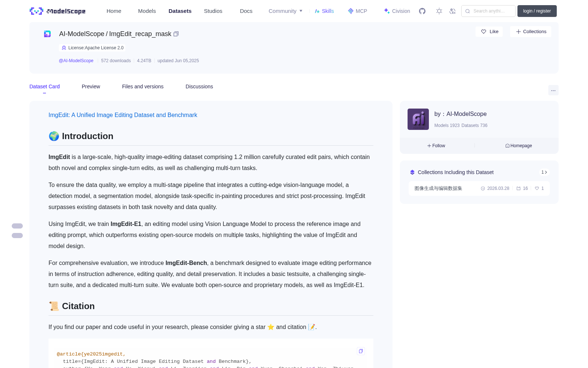Click the plus icon on Collections
This screenshot has width=588, height=368.
pyautogui.click(x=519, y=32)
